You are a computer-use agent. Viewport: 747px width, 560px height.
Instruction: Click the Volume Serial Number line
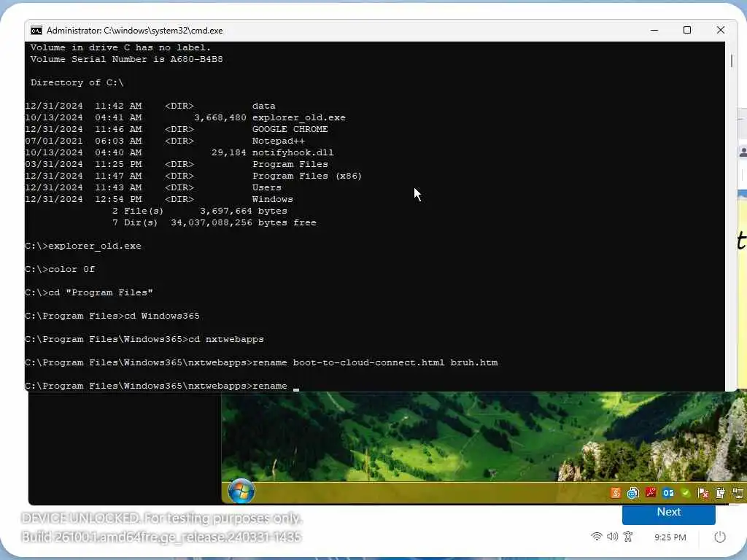point(126,60)
